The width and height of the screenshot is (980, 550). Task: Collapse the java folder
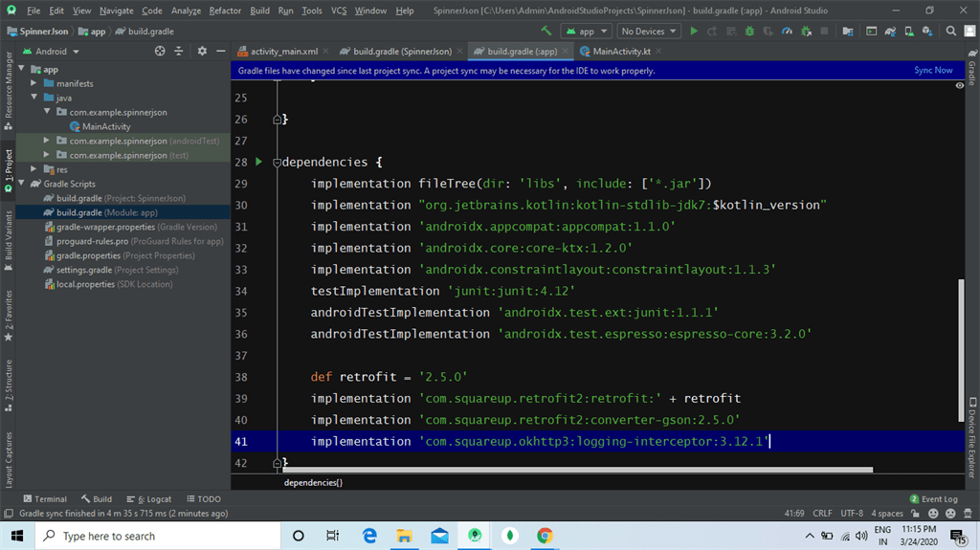33,97
